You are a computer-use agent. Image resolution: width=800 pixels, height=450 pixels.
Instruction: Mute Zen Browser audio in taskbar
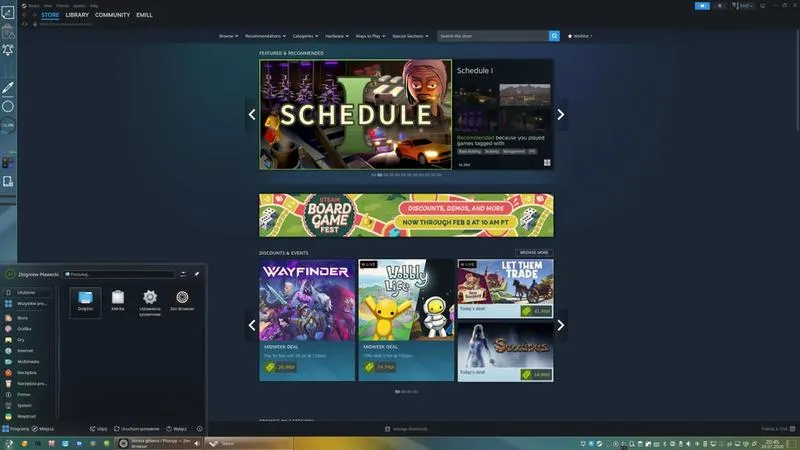(196, 444)
